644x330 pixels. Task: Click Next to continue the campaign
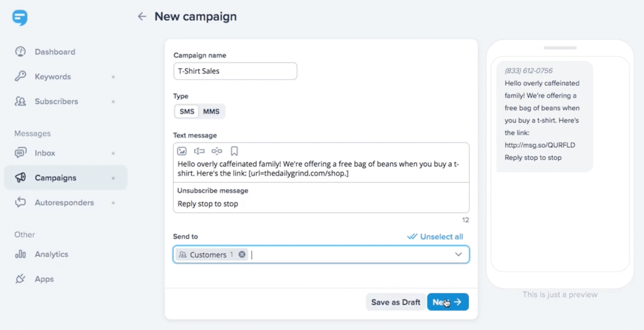(x=447, y=302)
